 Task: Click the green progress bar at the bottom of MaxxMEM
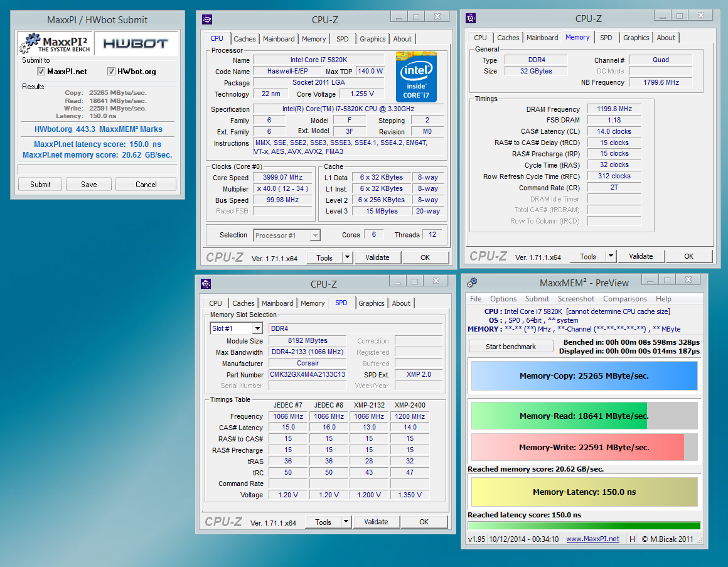(x=584, y=526)
